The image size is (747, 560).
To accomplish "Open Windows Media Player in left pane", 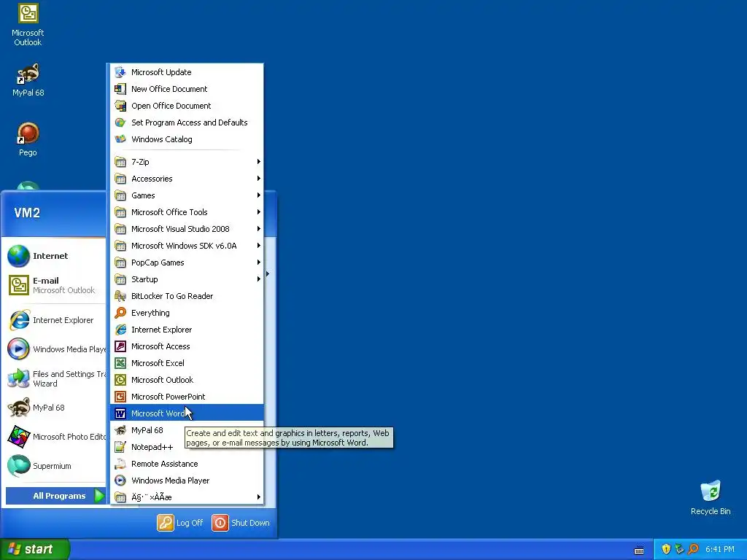I will [55, 349].
